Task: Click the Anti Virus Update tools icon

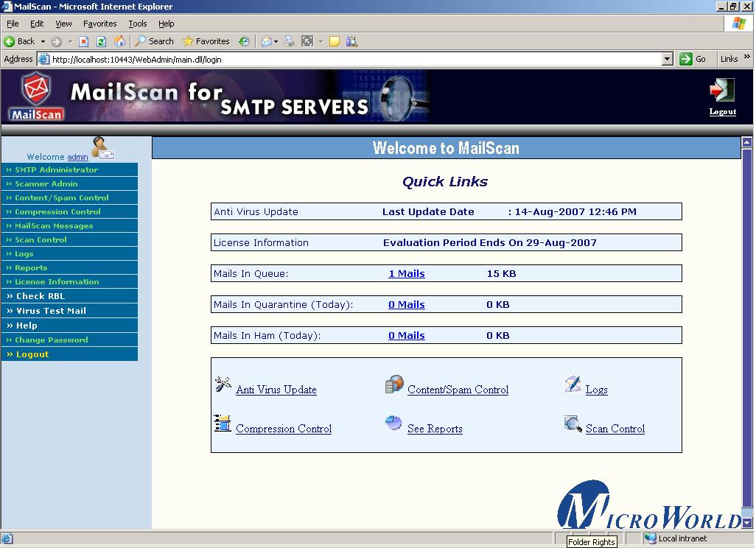Action: coord(223,384)
